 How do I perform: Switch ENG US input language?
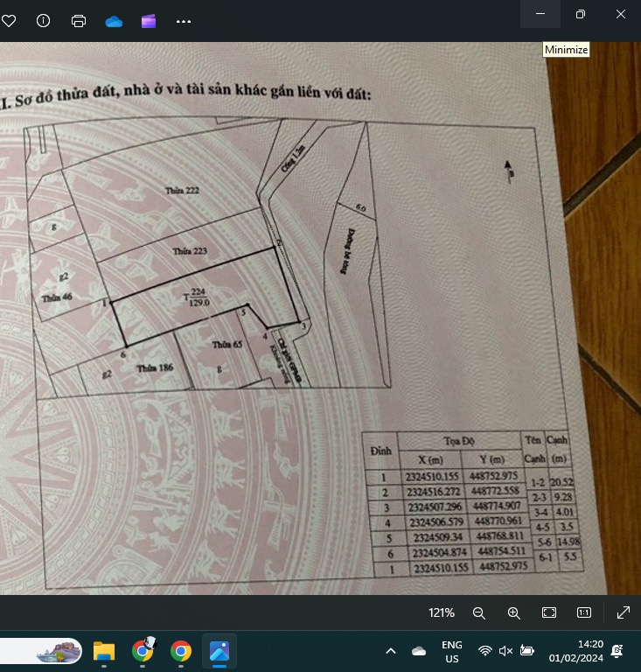452,651
